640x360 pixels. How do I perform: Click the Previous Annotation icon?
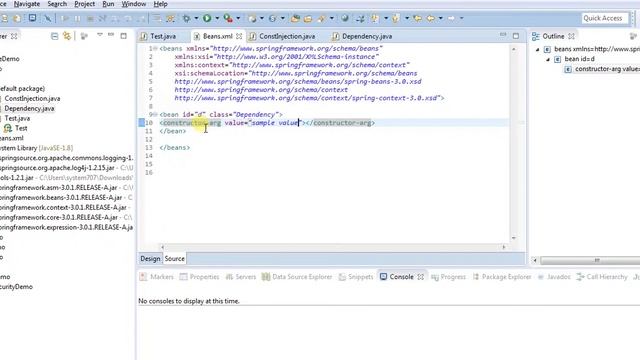click(396, 18)
